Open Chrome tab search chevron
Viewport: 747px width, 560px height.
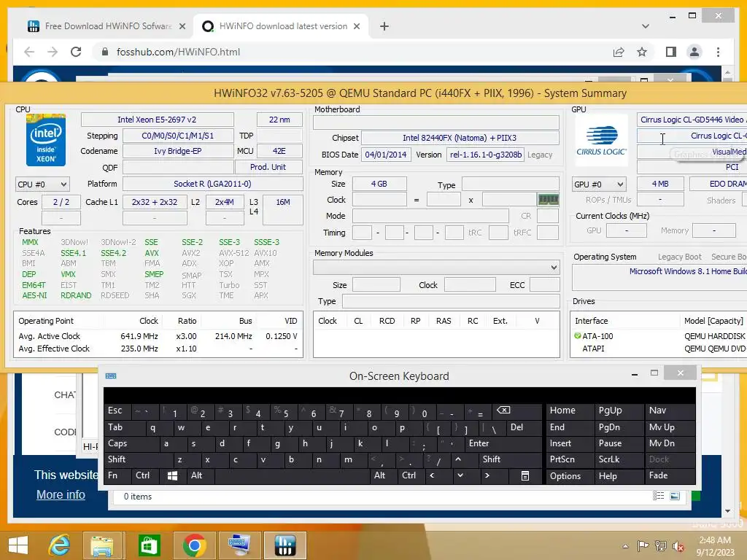tap(645, 26)
